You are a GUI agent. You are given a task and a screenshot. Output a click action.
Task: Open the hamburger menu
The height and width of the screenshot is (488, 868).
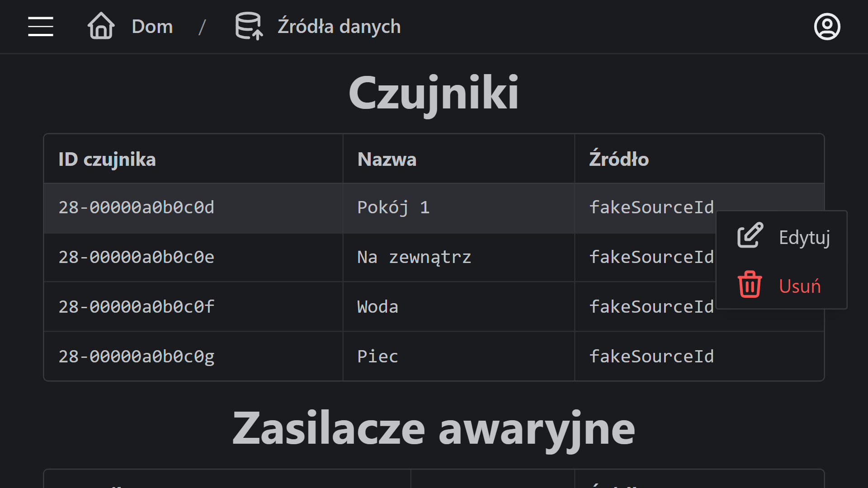coord(41,26)
